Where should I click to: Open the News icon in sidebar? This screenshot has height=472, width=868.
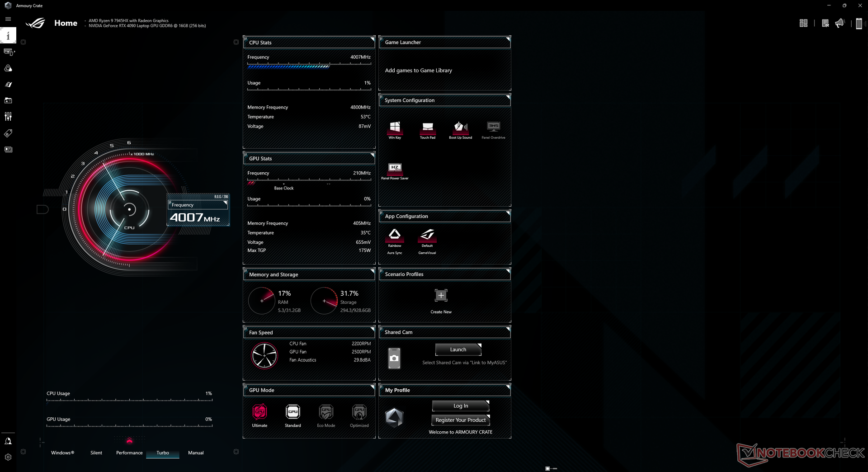pos(8,149)
